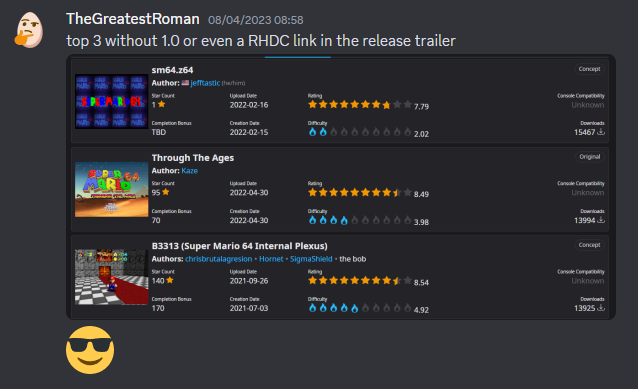
Task: Click the sm64.z64 thumbnail image
Action: point(111,101)
